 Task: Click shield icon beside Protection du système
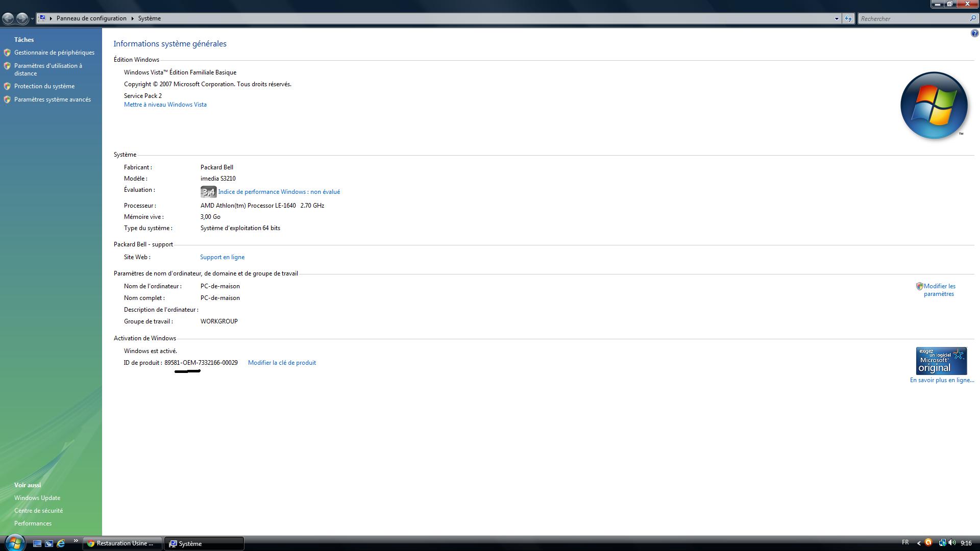(7, 86)
